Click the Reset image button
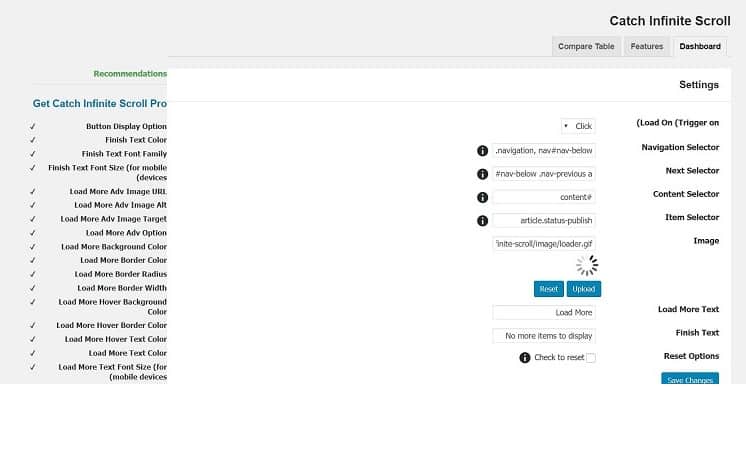The image size is (746, 450). (x=549, y=289)
